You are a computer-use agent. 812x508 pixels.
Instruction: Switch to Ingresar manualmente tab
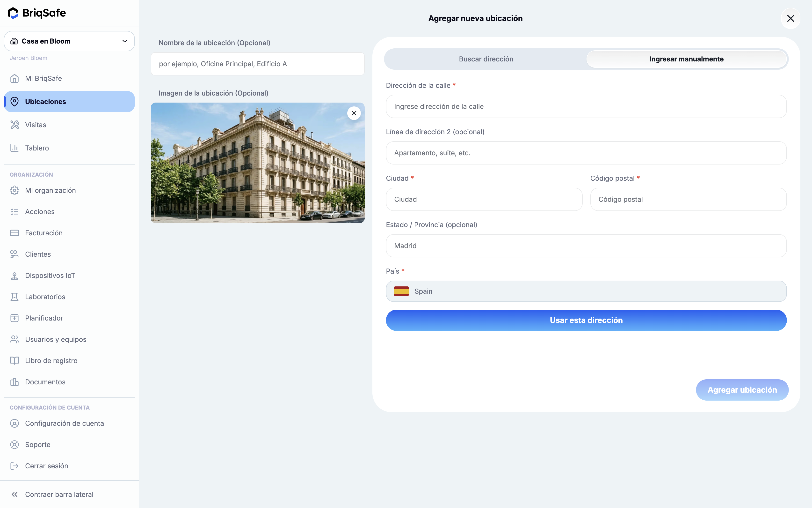pyautogui.click(x=686, y=59)
